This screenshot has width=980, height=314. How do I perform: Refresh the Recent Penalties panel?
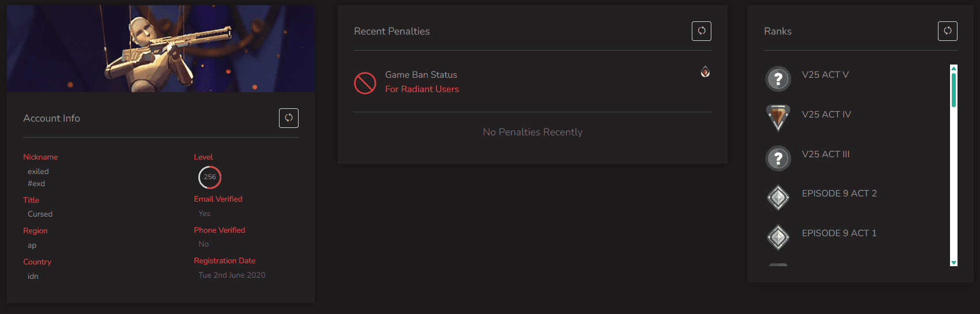click(x=702, y=31)
